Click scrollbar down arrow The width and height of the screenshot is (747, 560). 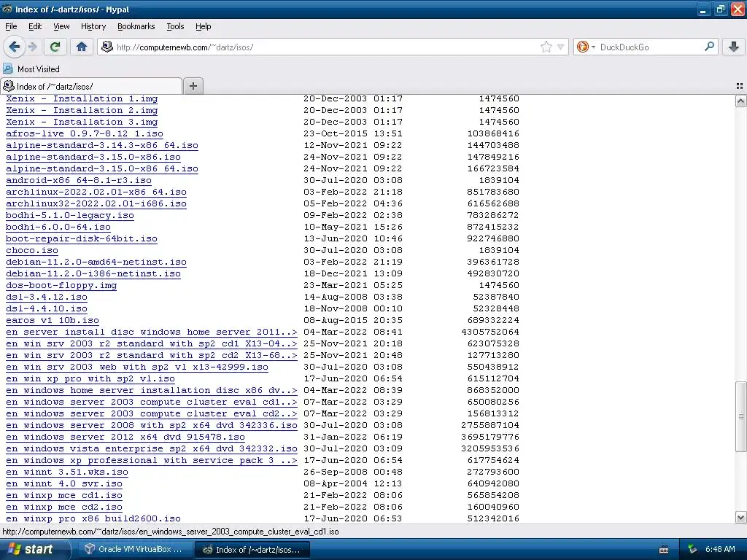click(740, 518)
